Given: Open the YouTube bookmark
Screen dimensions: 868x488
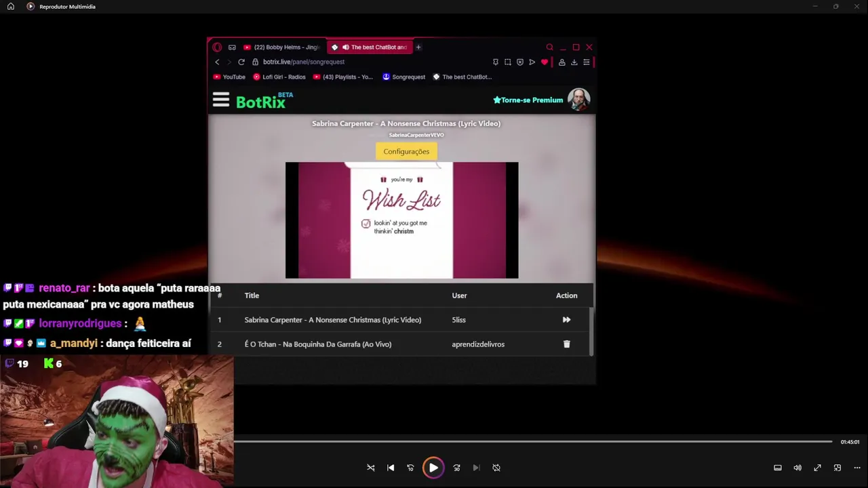Looking at the screenshot, I should point(229,77).
